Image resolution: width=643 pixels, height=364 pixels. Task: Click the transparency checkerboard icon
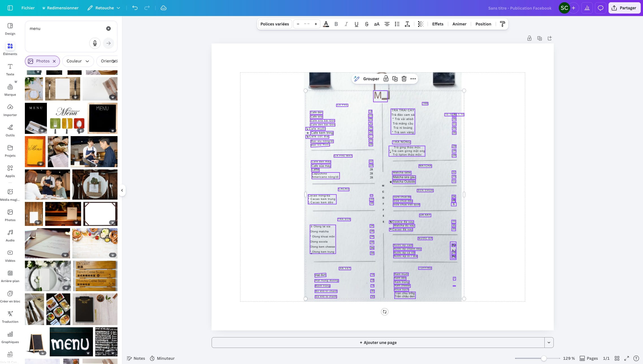point(421,24)
